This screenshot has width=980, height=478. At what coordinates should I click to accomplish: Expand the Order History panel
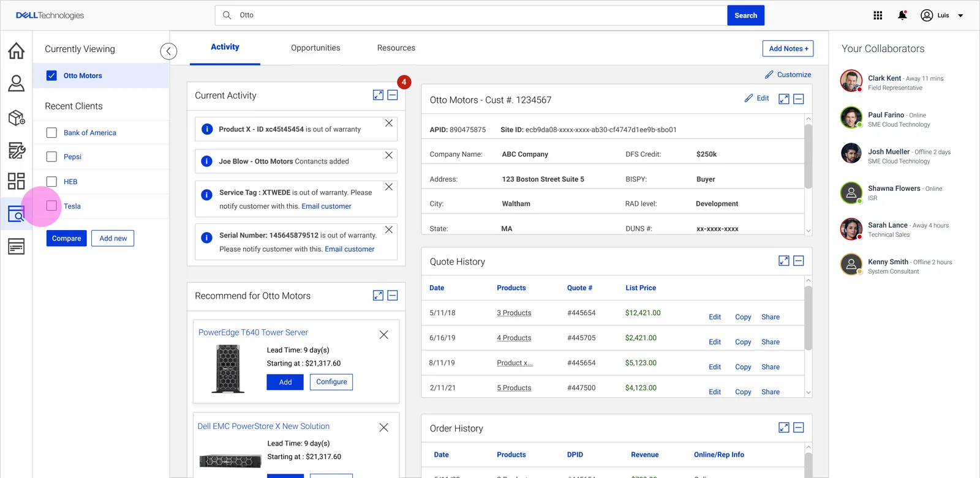(x=784, y=428)
